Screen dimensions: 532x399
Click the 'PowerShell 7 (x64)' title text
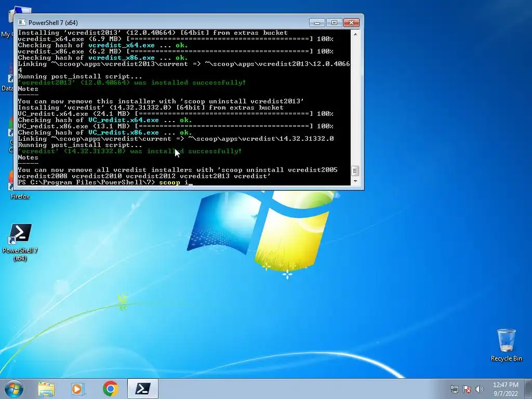click(53, 23)
